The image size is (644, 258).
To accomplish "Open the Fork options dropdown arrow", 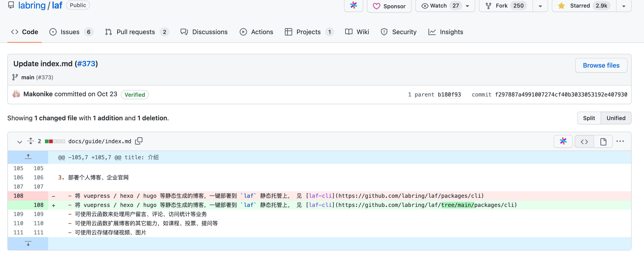I will tap(540, 6).
